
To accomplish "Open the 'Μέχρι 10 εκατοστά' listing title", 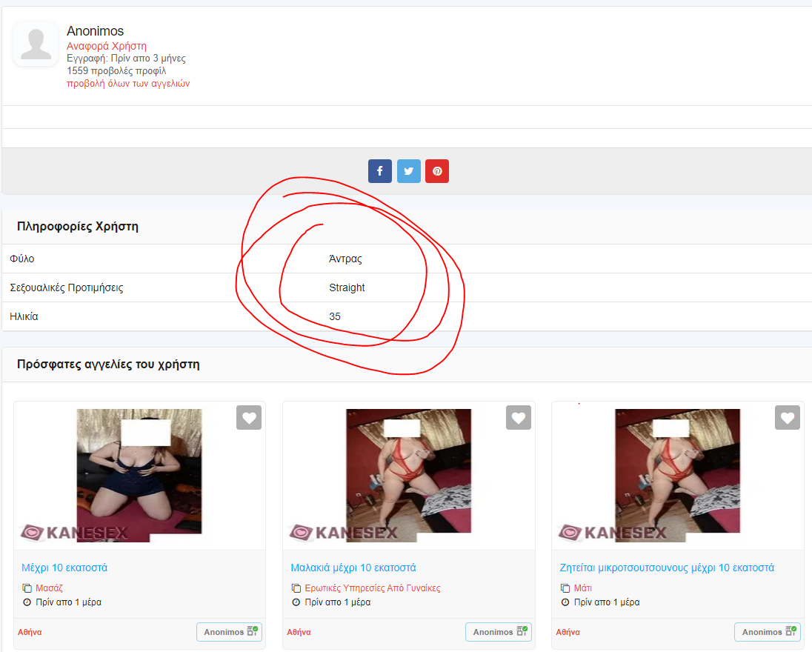I will 64,568.
